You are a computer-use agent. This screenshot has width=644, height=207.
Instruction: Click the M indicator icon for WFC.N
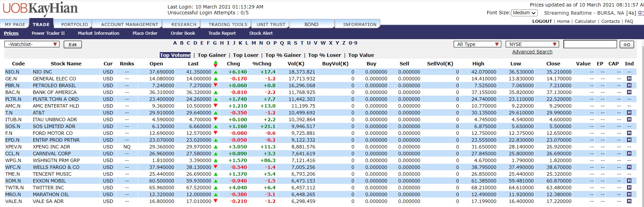pyautogui.click(x=629, y=167)
